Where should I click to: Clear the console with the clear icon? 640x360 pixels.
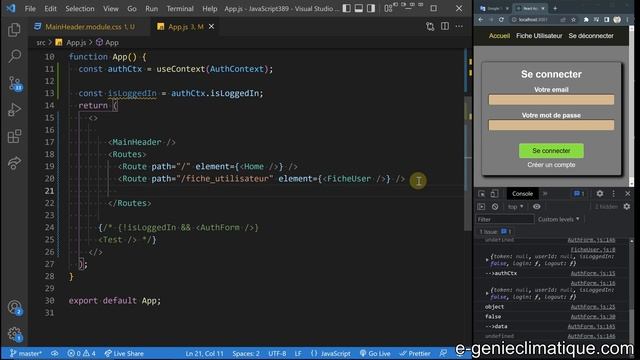495,207
